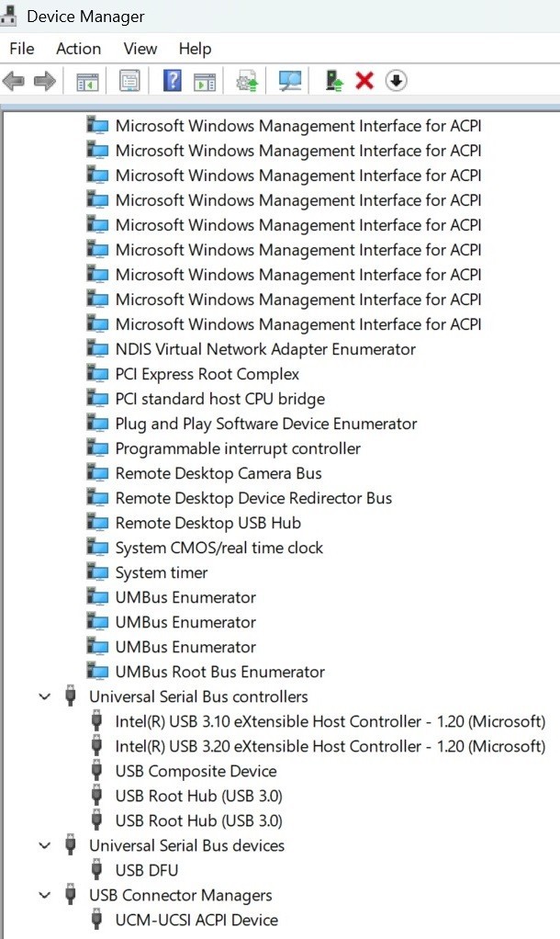Click the Disable device down-arrow icon
Image resolution: width=560 pixels, height=939 pixels.
coord(396,80)
